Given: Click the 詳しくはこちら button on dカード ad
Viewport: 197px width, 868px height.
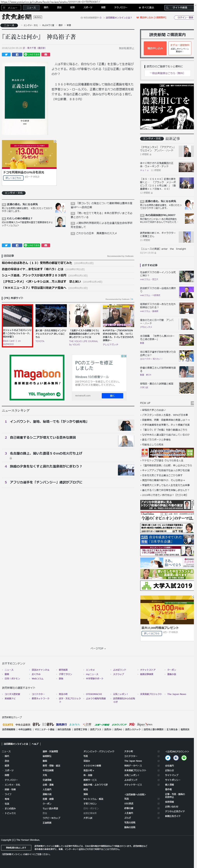Looking at the screenshot, I should [13, 178].
